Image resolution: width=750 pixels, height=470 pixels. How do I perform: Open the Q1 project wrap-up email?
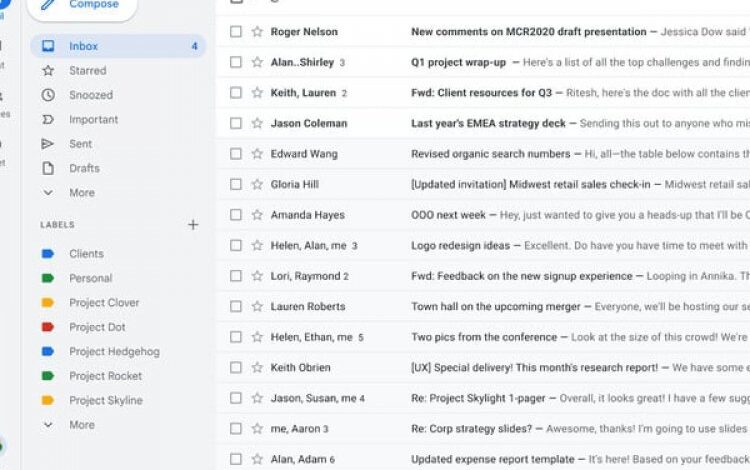pyautogui.click(x=458, y=62)
